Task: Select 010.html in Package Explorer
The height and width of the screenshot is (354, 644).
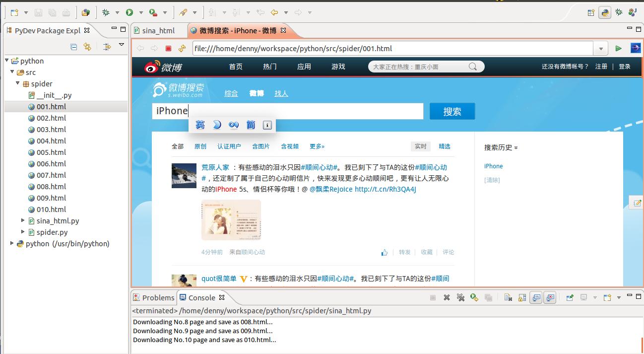Action: coord(47,210)
